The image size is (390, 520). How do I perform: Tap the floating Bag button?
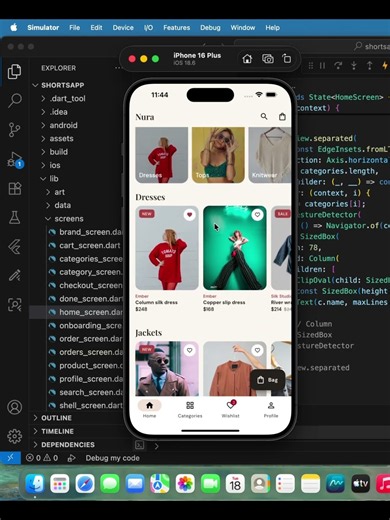(x=267, y=380)
